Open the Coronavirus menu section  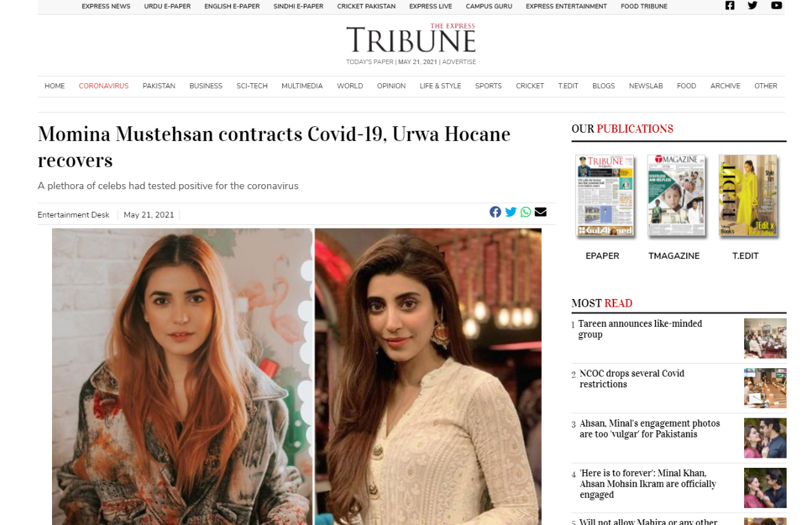(x=103, y=86)
